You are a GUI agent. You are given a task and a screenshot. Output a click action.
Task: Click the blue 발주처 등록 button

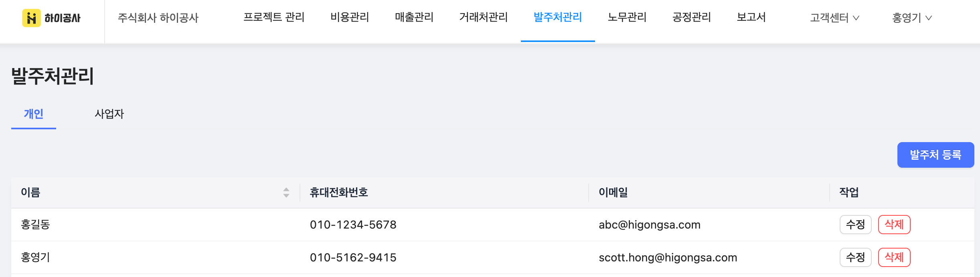tap(935, 155)
